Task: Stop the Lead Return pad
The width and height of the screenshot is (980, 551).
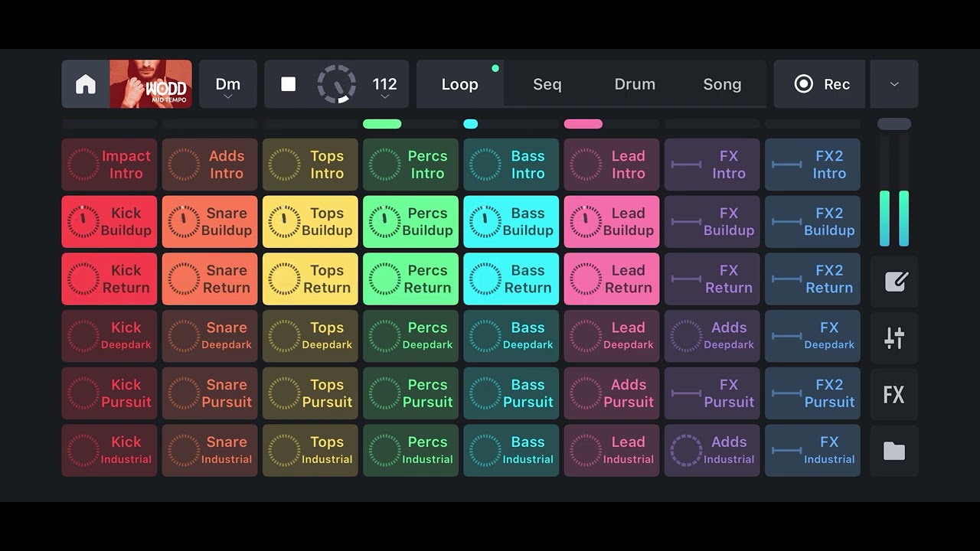Action: pyautogui.click(x=612, y=279)
